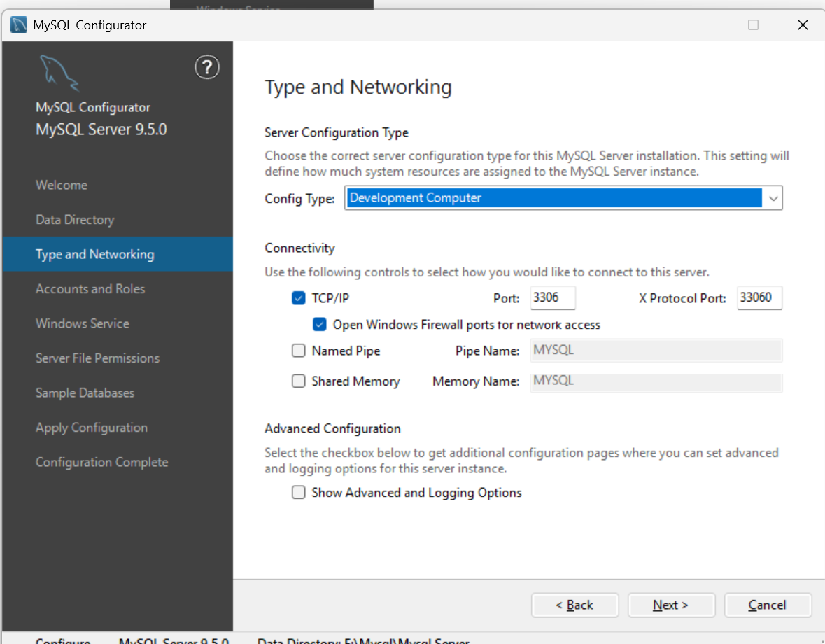
Task: Jump to Sample Databases step
Action: [x=85, y=393]
